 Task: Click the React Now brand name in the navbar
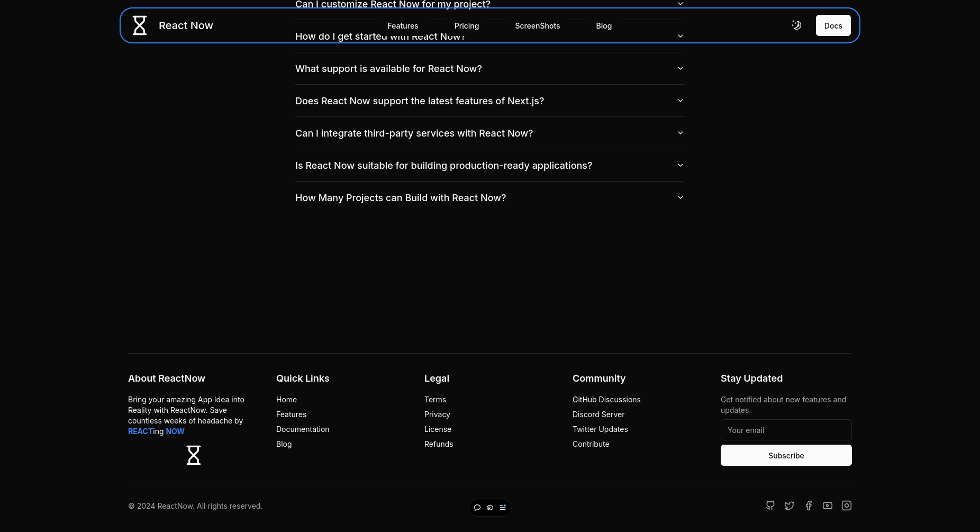click(x=186, y=25)
